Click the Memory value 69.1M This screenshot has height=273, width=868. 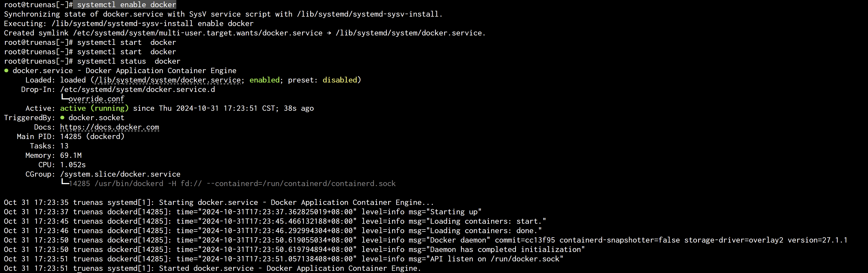point(71,155)
